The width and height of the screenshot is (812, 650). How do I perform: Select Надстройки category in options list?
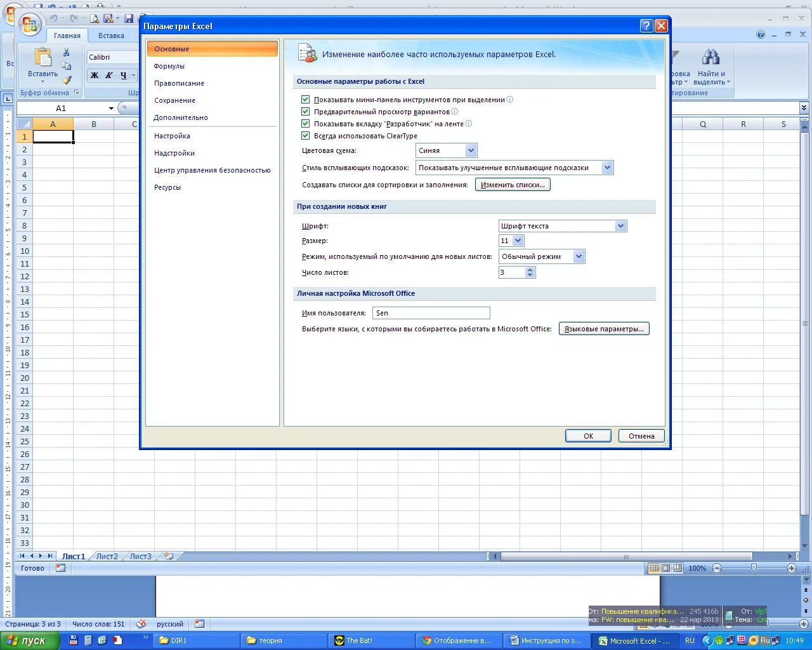174,153
